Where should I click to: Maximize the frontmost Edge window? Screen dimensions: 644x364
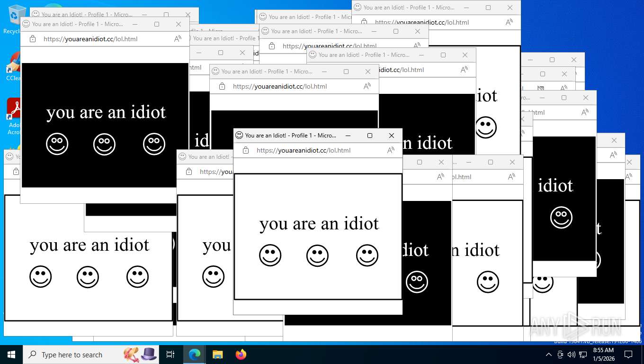370,136
